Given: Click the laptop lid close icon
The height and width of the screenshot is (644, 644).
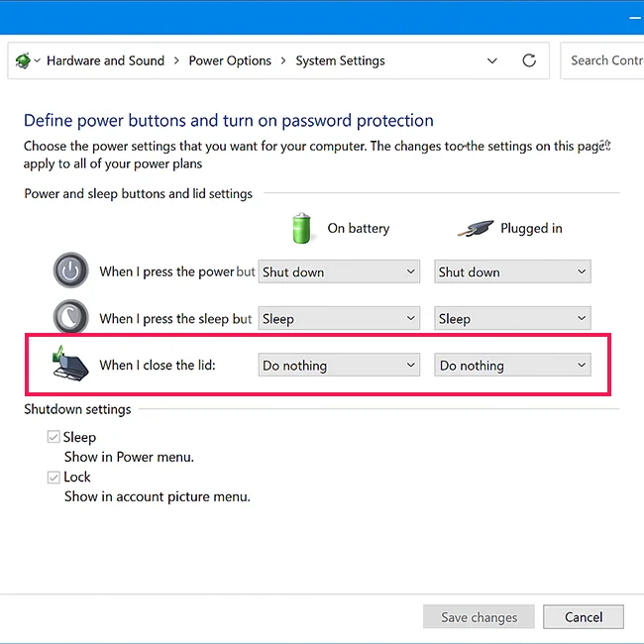Looking at the screenshot, I should pyautogui.click(x=70, y=364).
